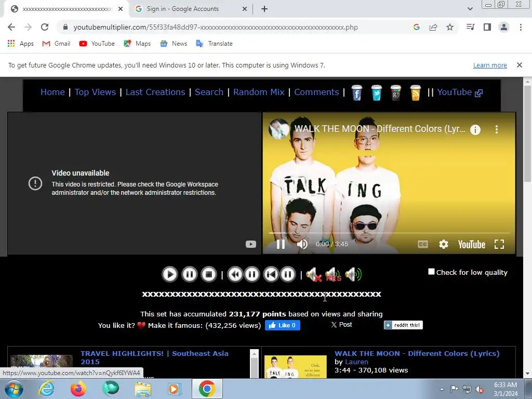Enable Check for low quality checkbox
Screen dimensions: 532x399
click(431, 271)
